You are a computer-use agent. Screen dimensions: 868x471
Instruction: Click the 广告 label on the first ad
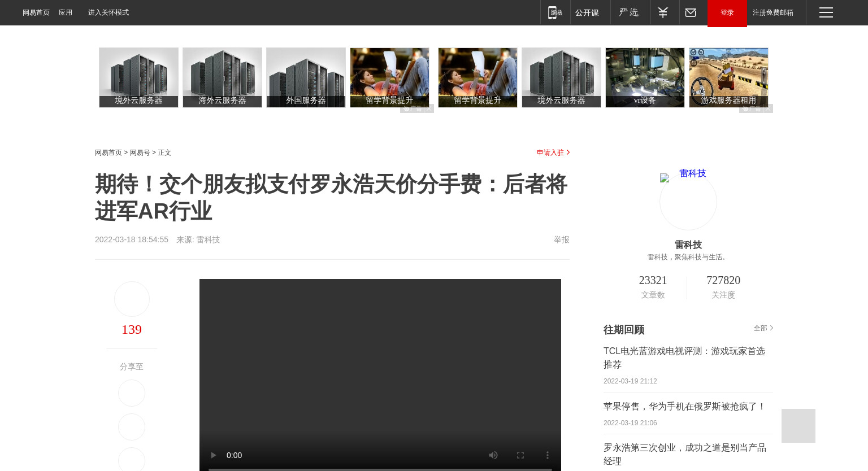413,108
